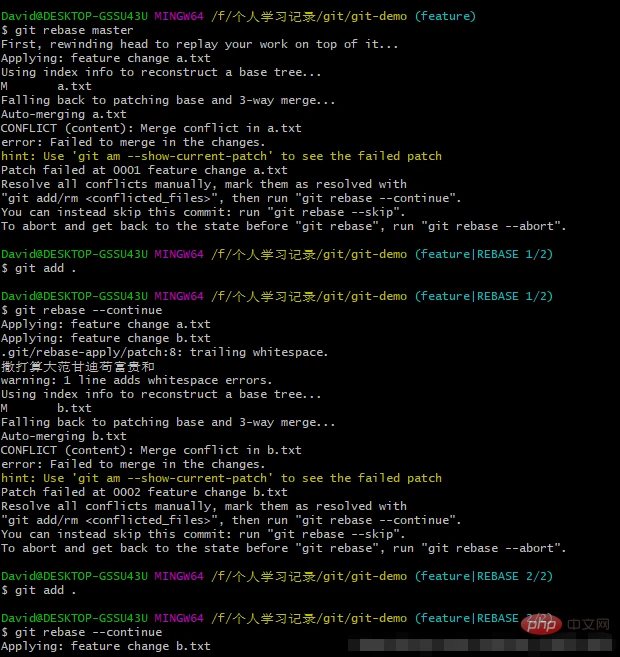Click the 'Merge conflict in a.txt' line

click(x=150, y=128)
